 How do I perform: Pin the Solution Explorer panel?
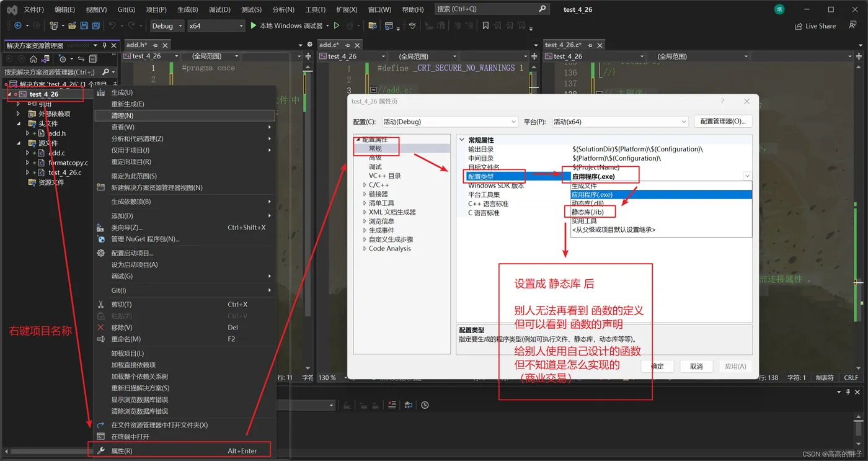tap(105, 45)
